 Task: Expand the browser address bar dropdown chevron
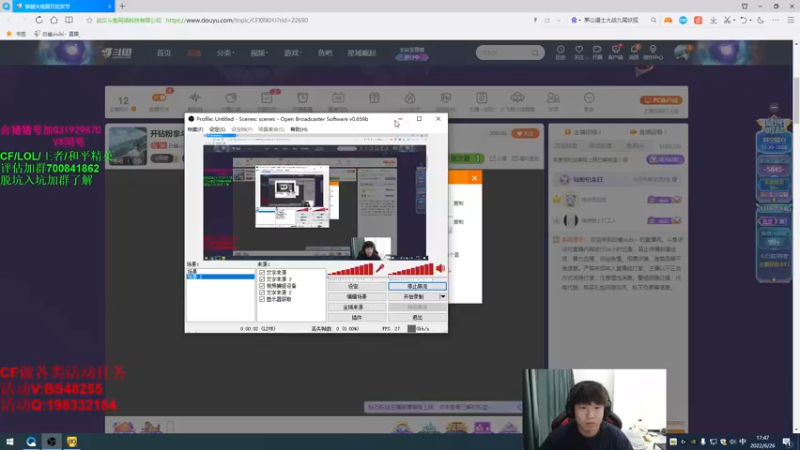pos(559,20)
